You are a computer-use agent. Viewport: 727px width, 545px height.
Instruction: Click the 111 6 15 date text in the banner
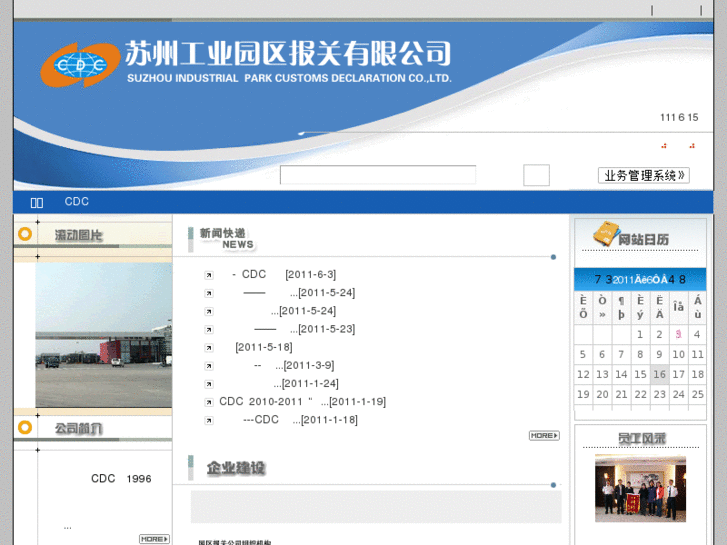pos(679,117)
